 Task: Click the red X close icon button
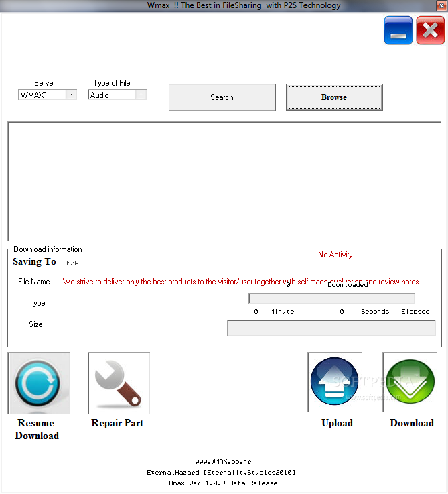[x=431, y=31]
